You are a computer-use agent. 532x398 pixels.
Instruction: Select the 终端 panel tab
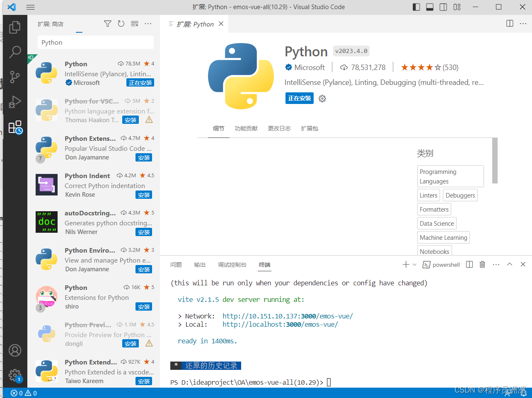[264, 265]
